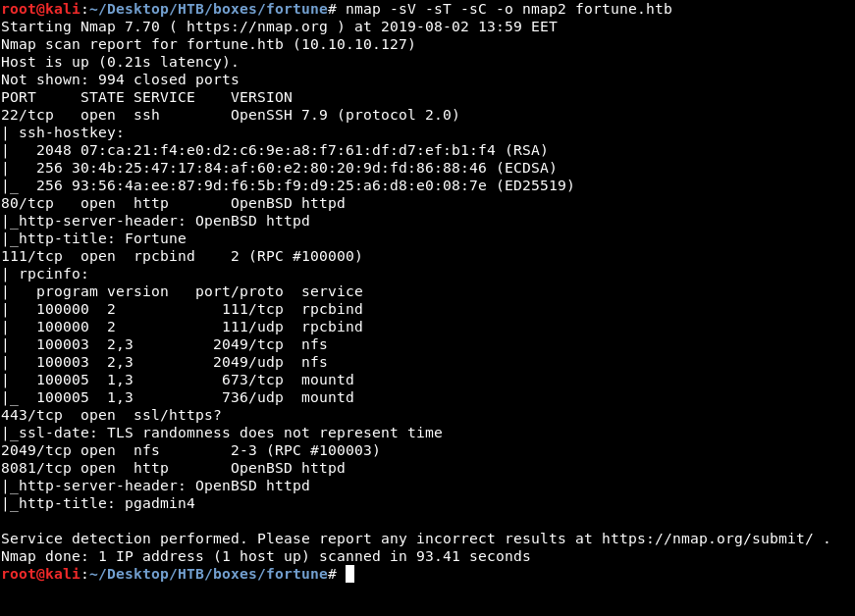
Task: Click the PORT STATE SERVICE VERSION header row
Action: coord(146,97)
